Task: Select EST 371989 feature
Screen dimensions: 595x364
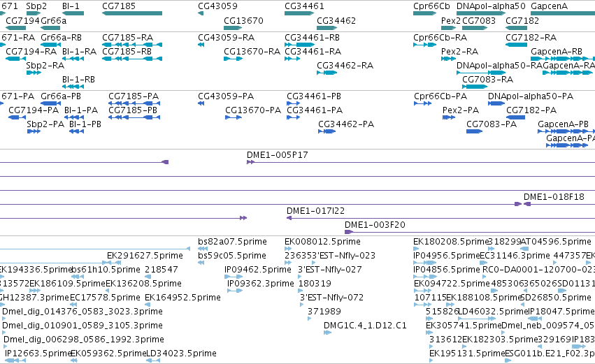Action: coord(309,319)
